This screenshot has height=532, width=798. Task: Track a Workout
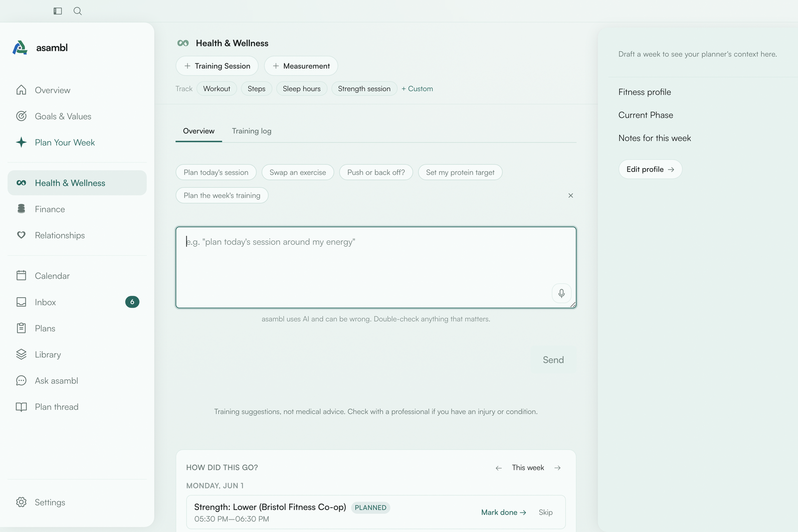click(x=217, y=89)
